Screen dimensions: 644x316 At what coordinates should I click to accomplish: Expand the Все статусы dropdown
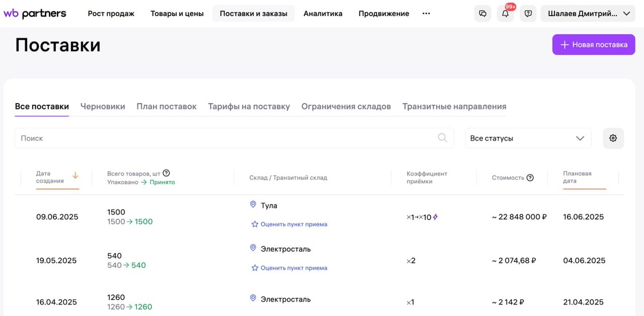coord(528,138)
